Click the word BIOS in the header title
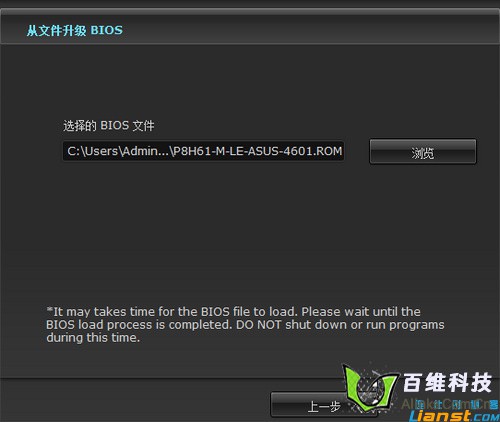Viewport: 500px width, 422px height. 107,30
